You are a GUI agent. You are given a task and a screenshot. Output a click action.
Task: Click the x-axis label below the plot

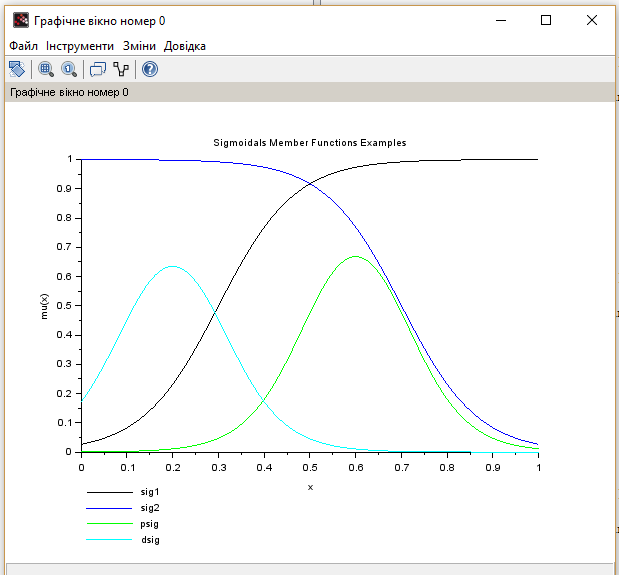[x=310, y=487]
